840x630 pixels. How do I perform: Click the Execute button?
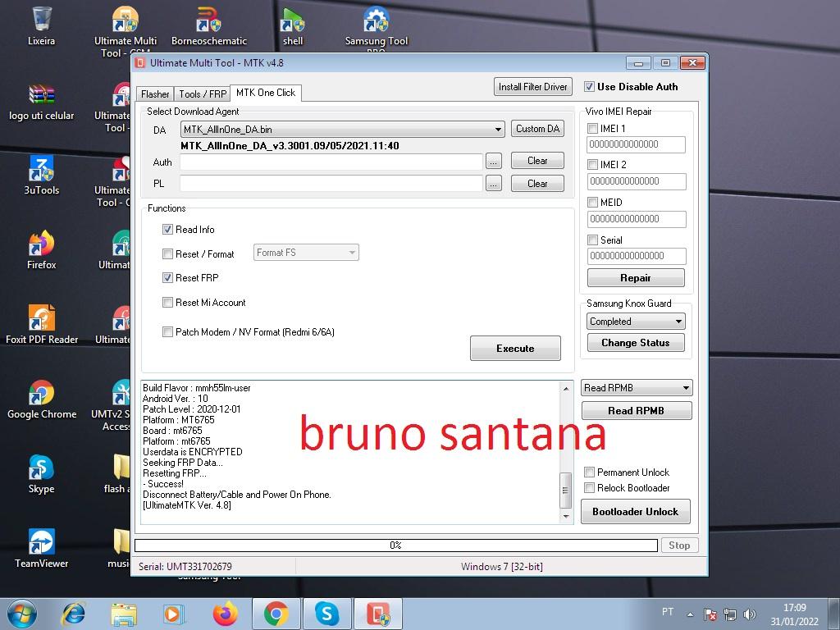(x=515, y=348)
